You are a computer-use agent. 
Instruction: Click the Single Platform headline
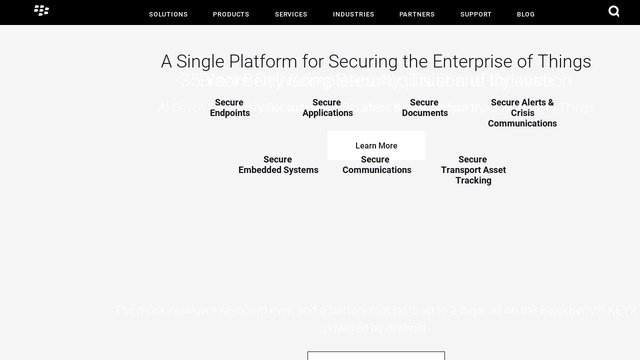[x=376, y=62]
